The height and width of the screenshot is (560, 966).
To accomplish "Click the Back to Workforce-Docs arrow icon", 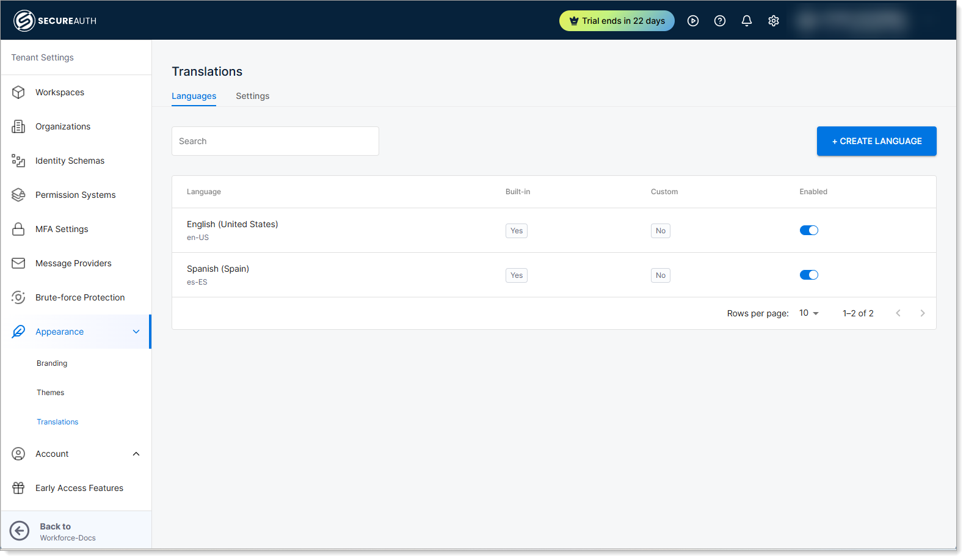I will tap(20, 531).
